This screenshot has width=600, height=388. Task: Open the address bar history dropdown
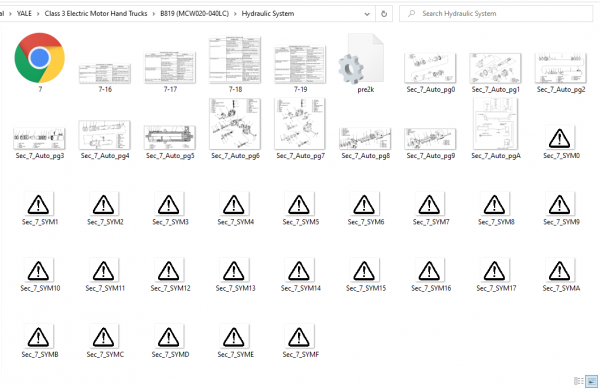click(367, 14)
